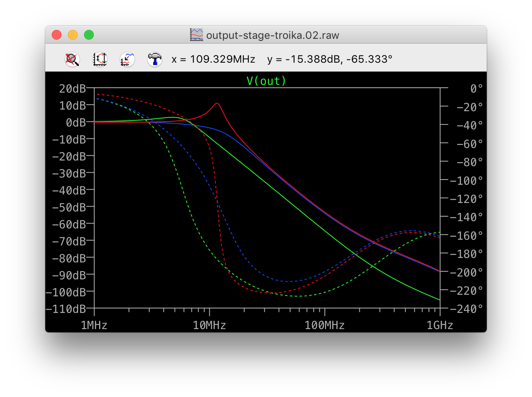This screenshot has height=397, width=532.
Task: Click the 20dB label at top left
Action: coord(72,89)
